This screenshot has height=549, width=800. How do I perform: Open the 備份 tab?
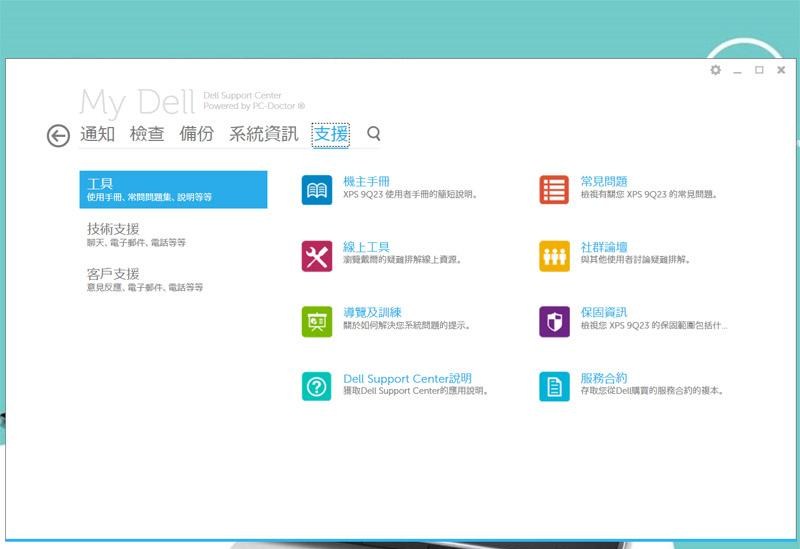point(196,134)
